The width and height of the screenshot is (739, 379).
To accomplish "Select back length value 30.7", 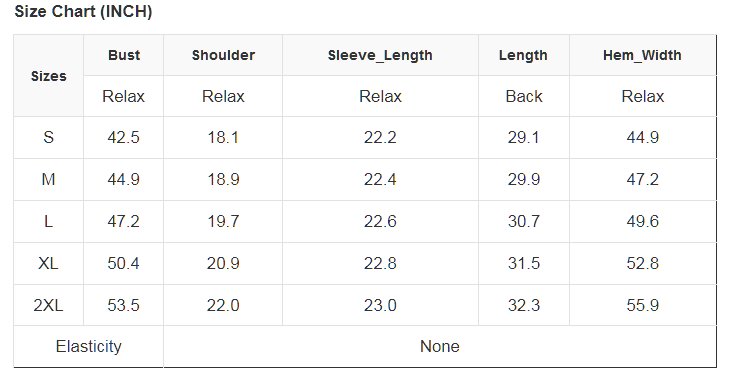I will pos(524,222).
